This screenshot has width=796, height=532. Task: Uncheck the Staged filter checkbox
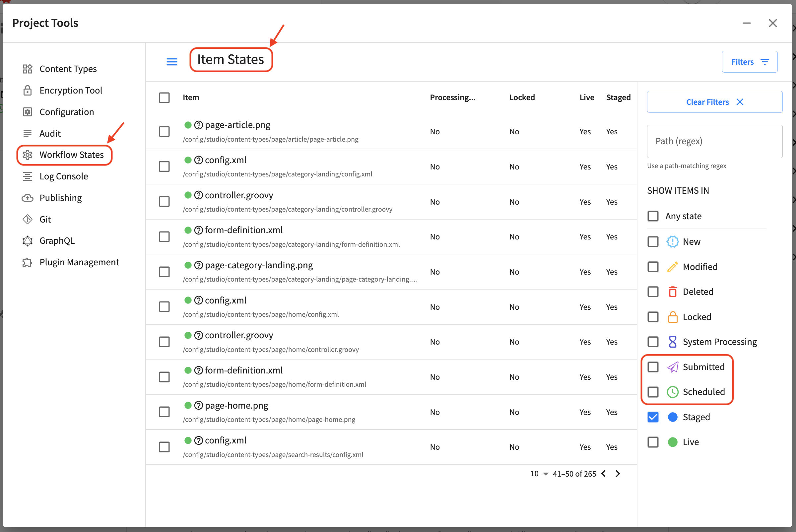[x=653, y=417]
